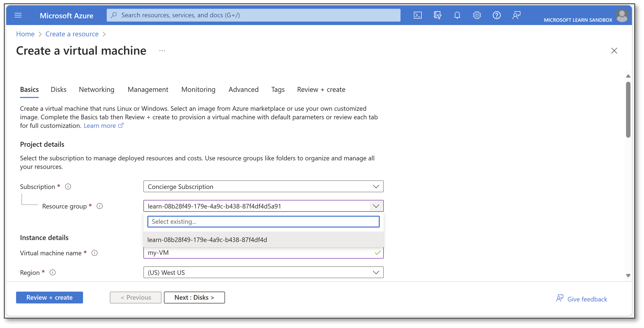Open portal settings gear
The height and width of the screenshot is (328, 644).
(x=477, y=15)
